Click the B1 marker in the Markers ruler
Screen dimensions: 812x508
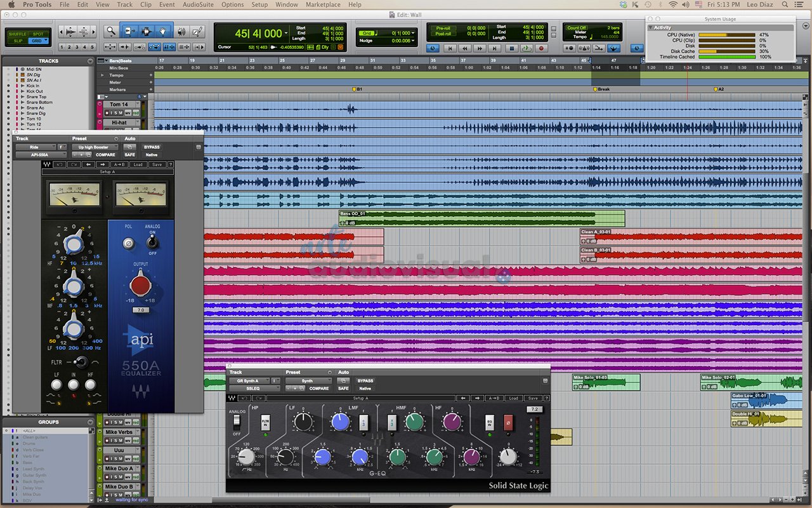357,90
